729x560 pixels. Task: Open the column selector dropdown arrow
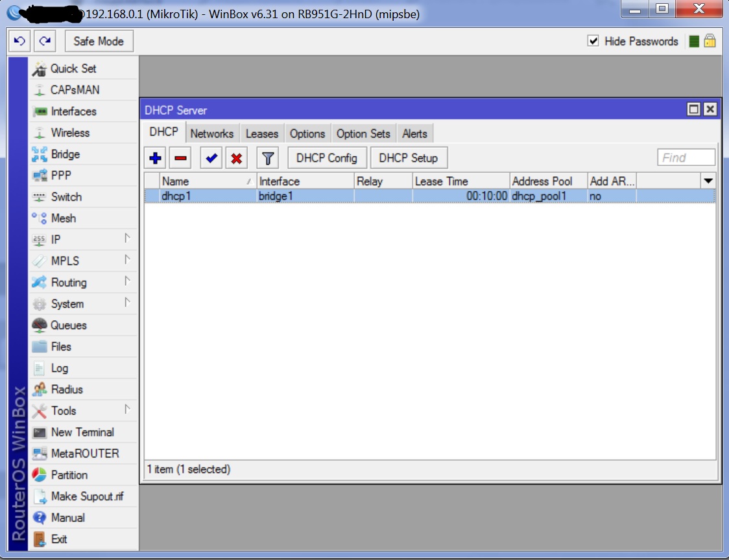[x=708, y=181]
